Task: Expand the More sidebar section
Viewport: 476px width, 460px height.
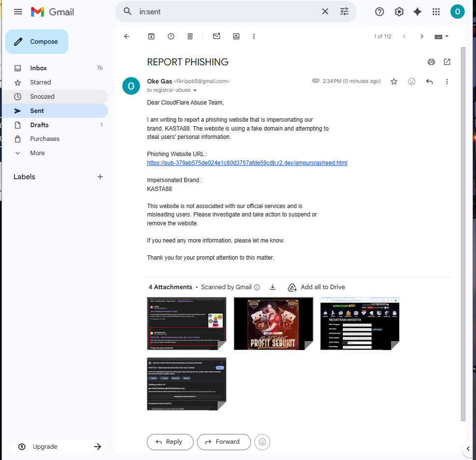Action: 55,153
